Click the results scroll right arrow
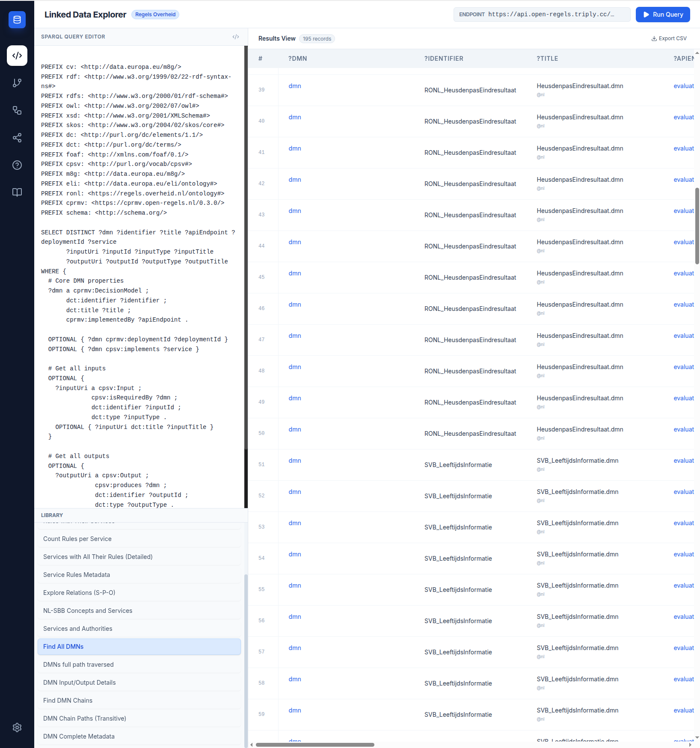This screenshot has height=748, width=700. pyautogui.click(x=690, y=745)
